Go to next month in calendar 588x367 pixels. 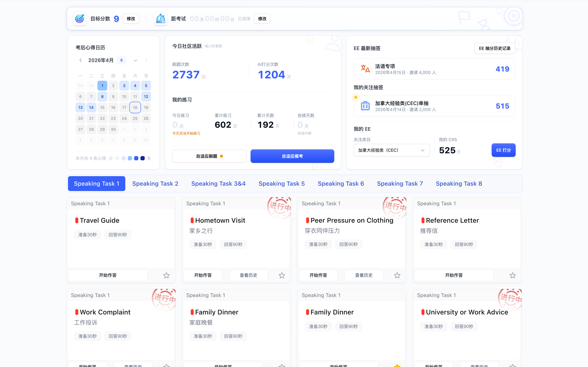146,60
